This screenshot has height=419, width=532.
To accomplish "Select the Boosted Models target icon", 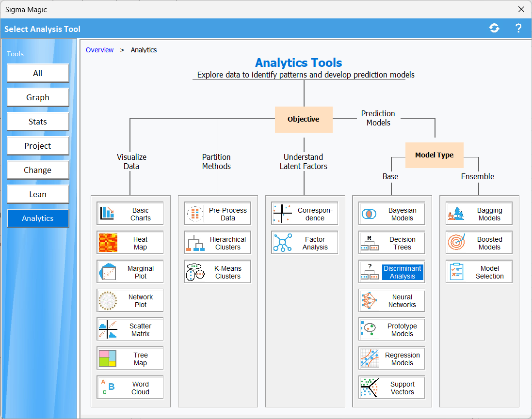I will click(457, 243).
